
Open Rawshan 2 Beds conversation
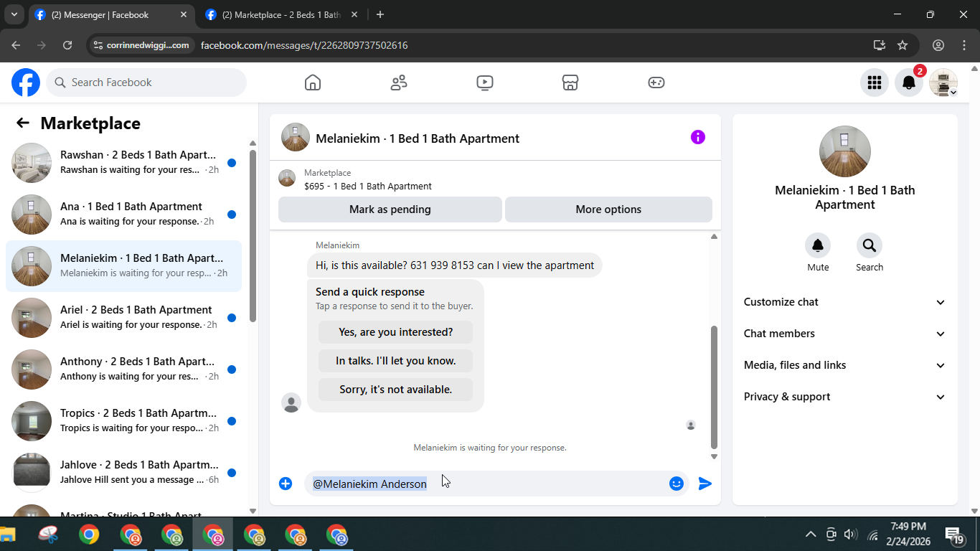(123, 163)
